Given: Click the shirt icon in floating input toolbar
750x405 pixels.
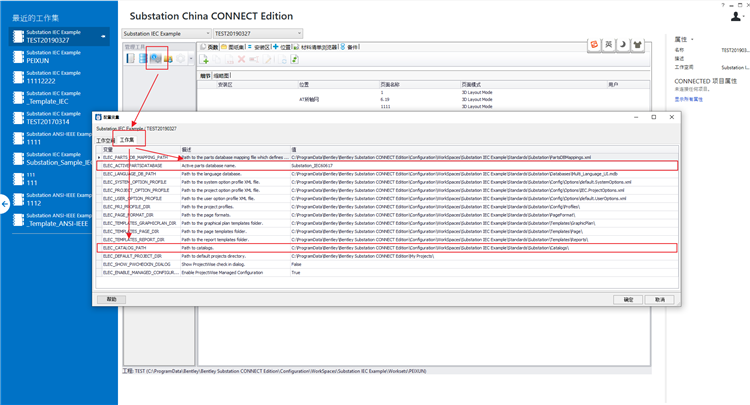Looking at the screenshot, I should (637, 44).
